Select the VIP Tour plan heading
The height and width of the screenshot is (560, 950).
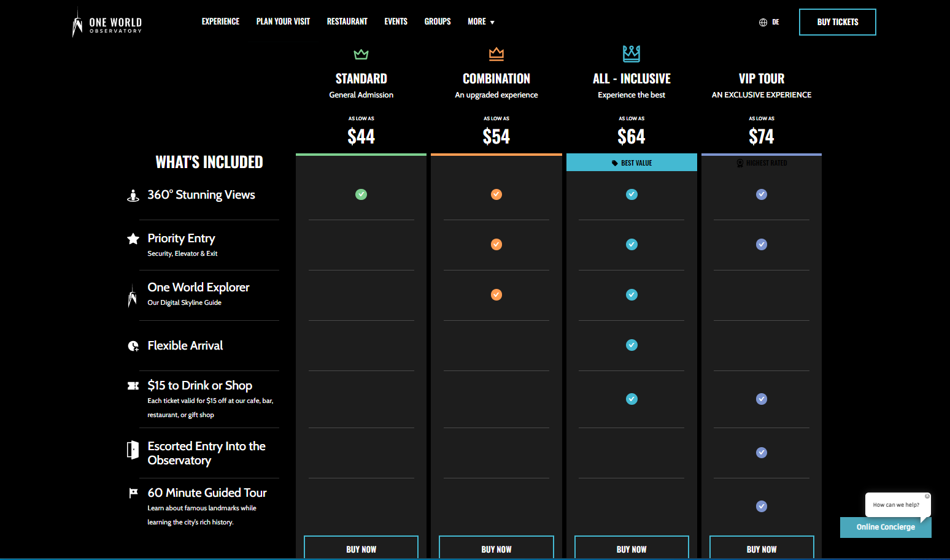[x=762, y=79]
